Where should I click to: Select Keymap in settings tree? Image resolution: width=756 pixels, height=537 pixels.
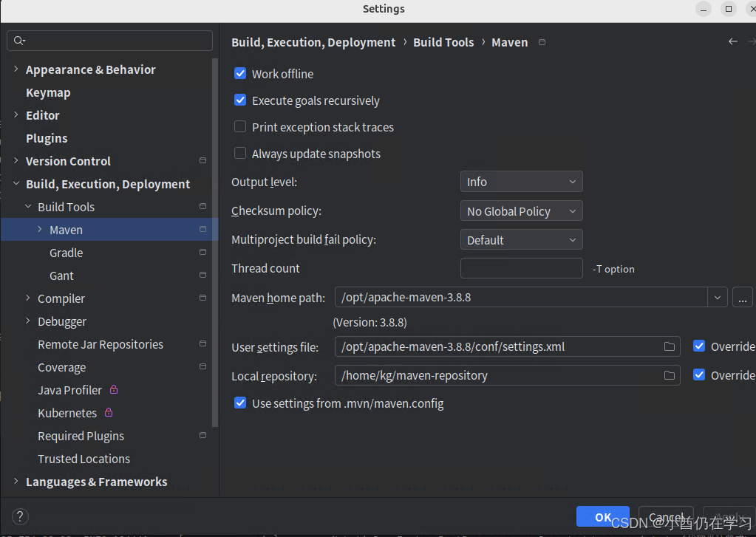[x=48, y=92]
